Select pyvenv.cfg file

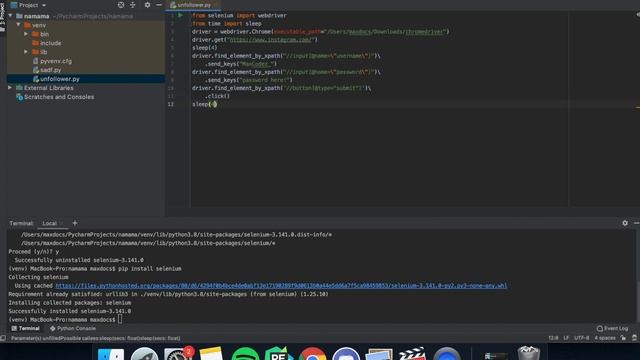click(56, 61)
